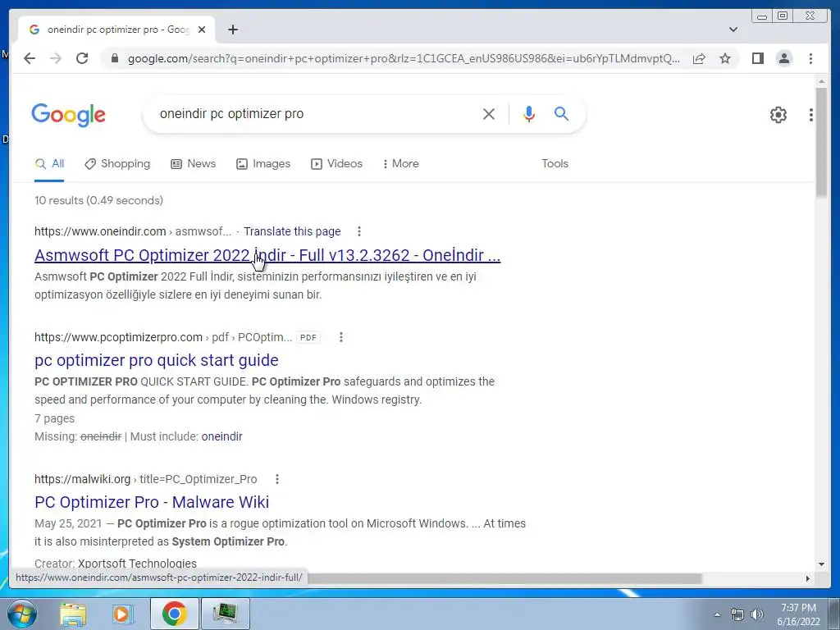Screen dimensions: 840x630
Task: Open the more options dots for the oneindir.com result
Action: [359, 231]
